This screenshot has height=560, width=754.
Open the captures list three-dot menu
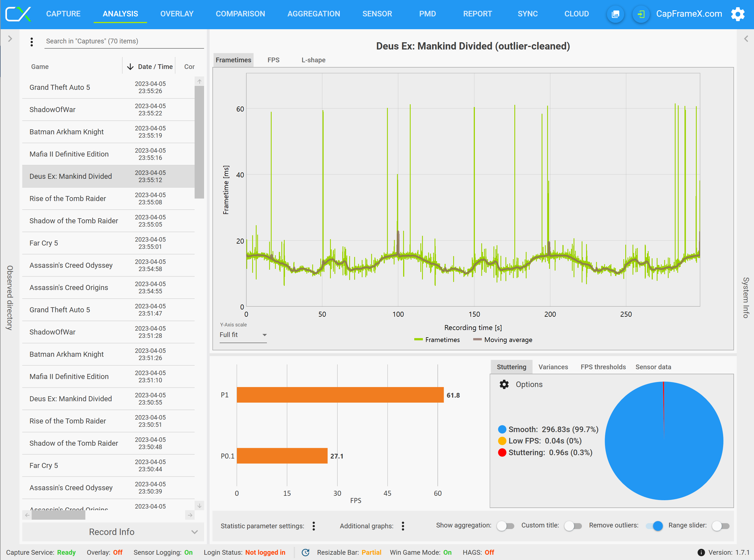31,42
